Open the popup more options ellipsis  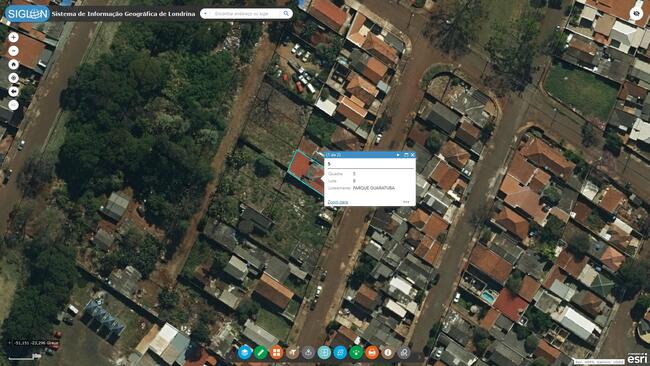(406, 202)
